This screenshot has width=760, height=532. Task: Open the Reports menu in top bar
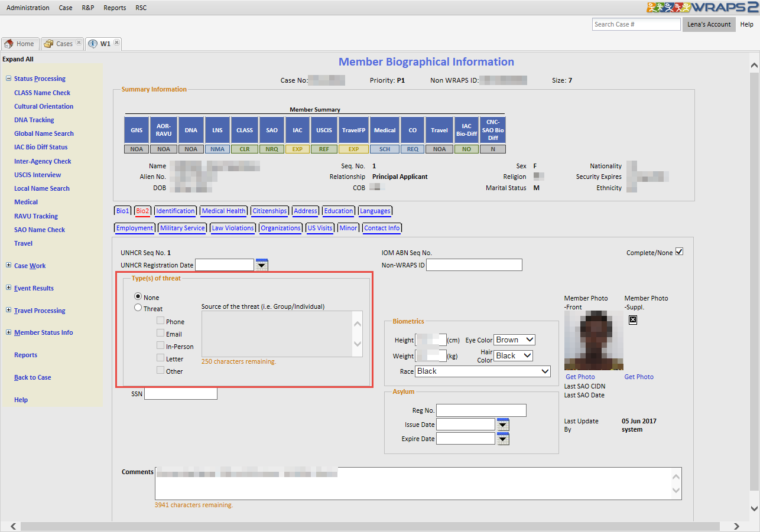(115, 8)
